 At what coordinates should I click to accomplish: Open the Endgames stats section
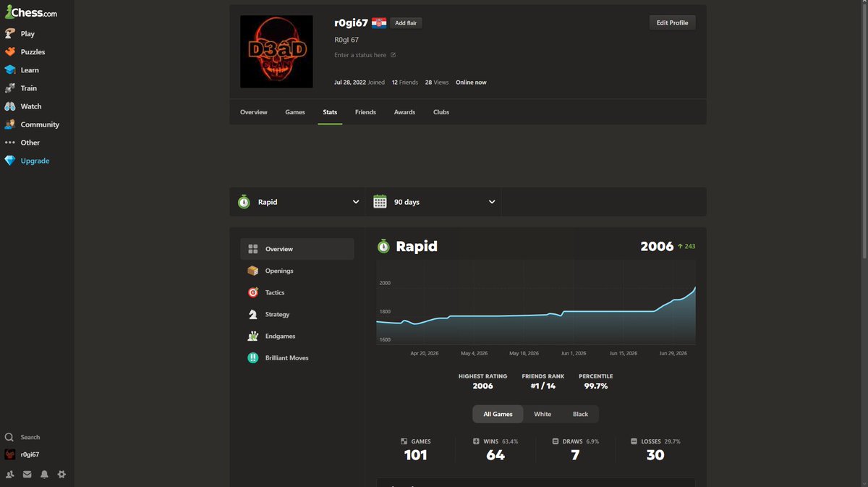[x=297, y=336]
